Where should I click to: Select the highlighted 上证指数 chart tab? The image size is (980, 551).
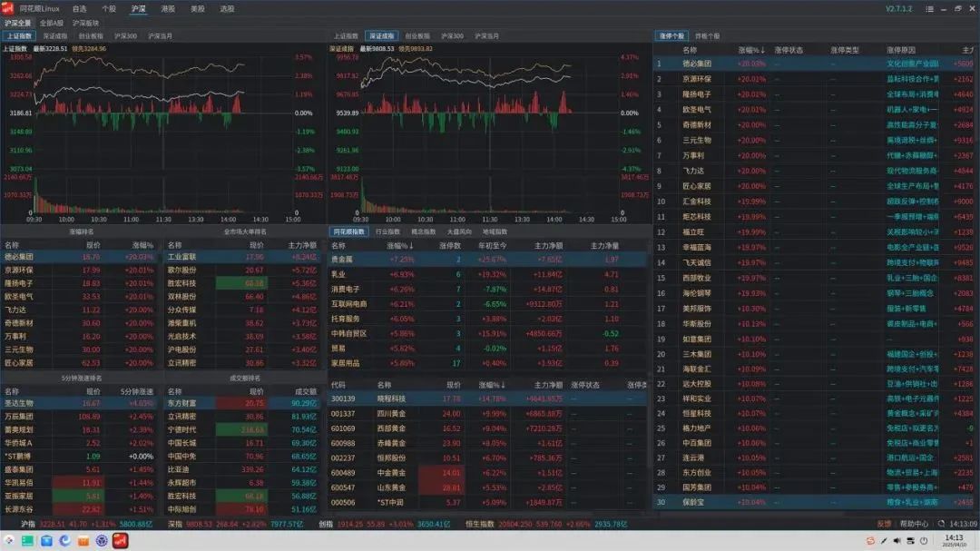[x=19, y=36]
